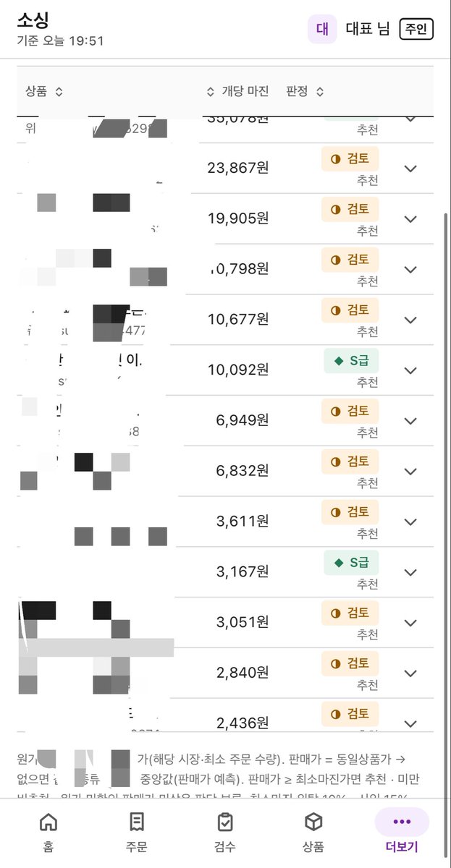Sort by the 판정 column arrows

click(x=320, y=92)
